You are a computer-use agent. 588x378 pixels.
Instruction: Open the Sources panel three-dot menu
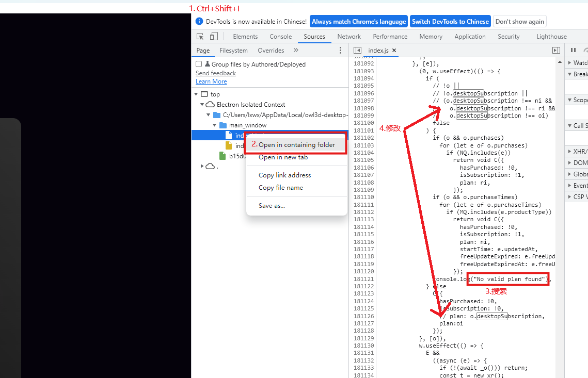tap(340, 51)
